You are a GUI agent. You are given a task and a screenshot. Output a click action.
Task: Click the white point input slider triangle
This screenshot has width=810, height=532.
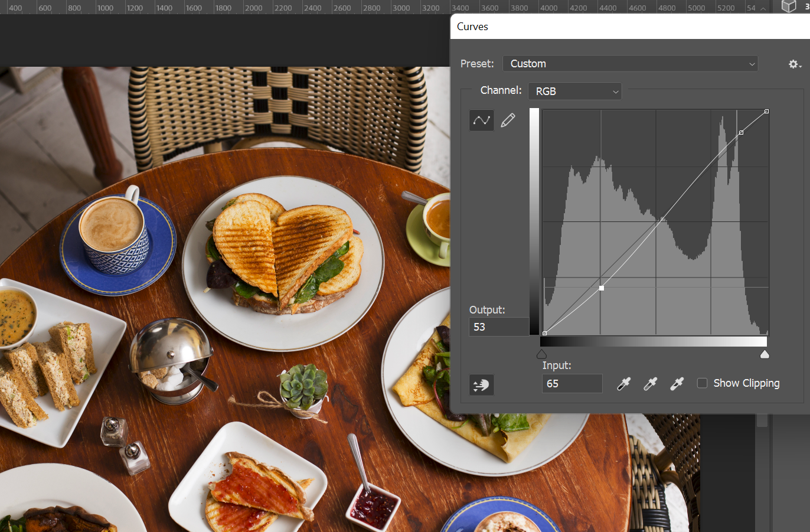(765, 354)
